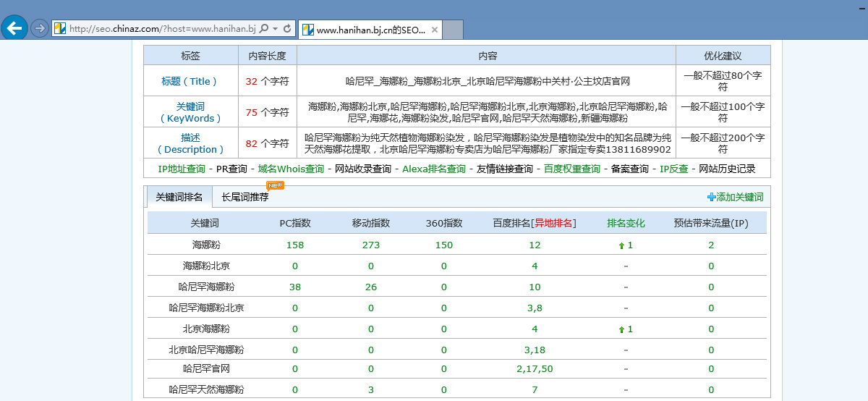Click the search magnifier icon in address bar

[x=264, y=29]
